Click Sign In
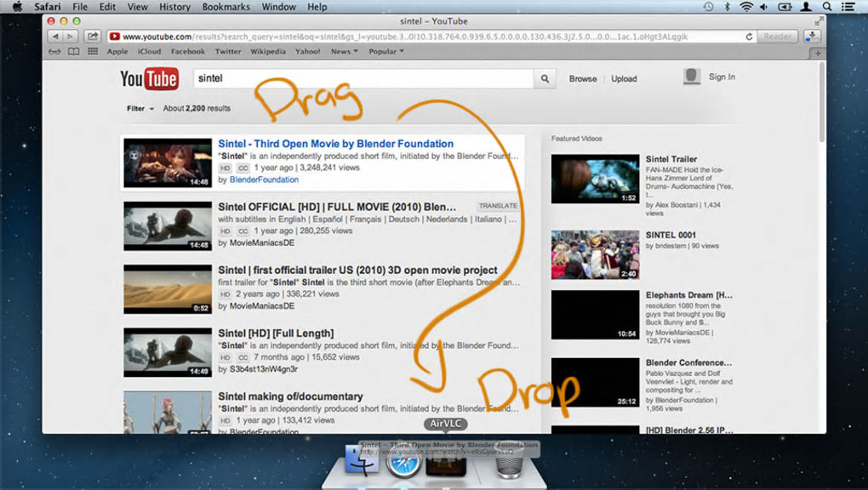This screenshot has height=490, width=868. pyautogui.click(x=722, y=77)
